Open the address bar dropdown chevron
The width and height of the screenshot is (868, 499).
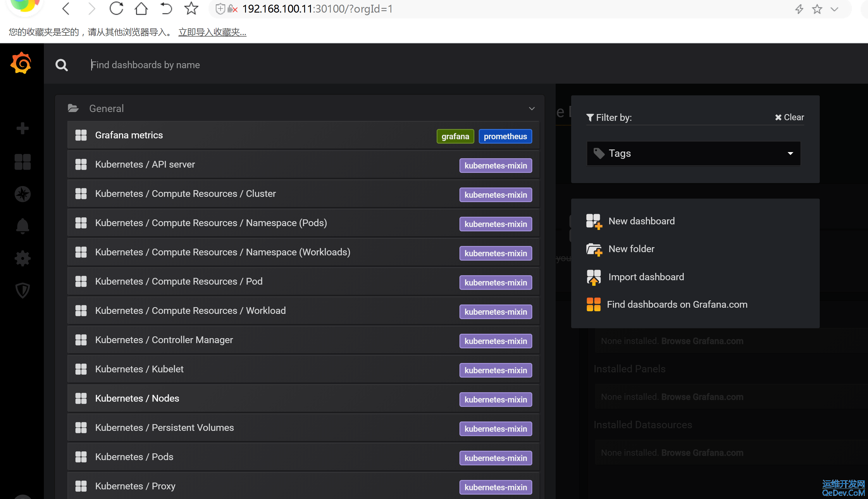[834, 9]
